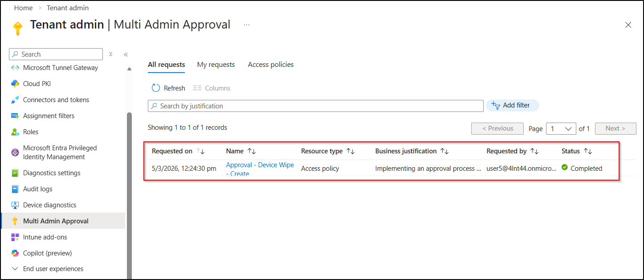This screenshot has height=280, width=644.
Task: Click the Add filter button
Action: tap(512, 105)
